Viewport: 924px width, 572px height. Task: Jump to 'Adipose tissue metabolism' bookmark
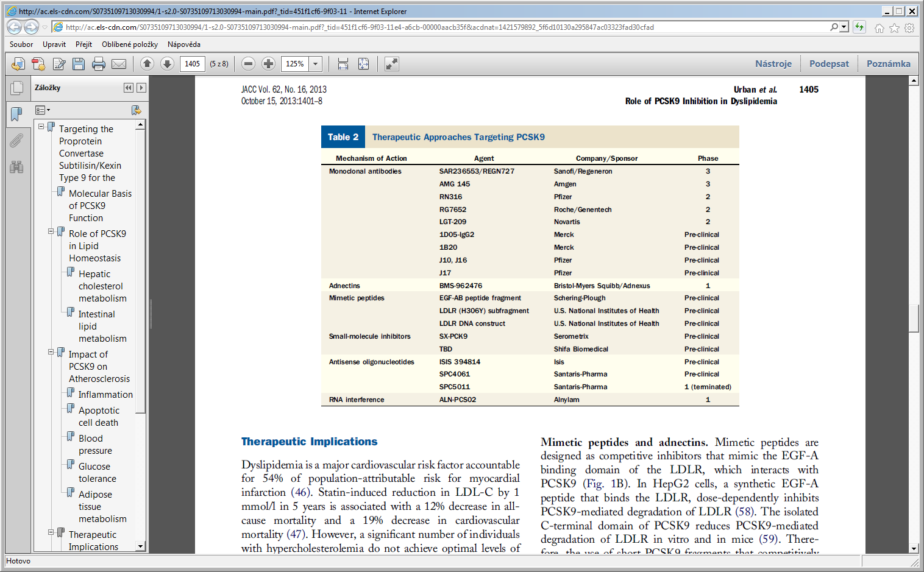[x=102, y=506]
